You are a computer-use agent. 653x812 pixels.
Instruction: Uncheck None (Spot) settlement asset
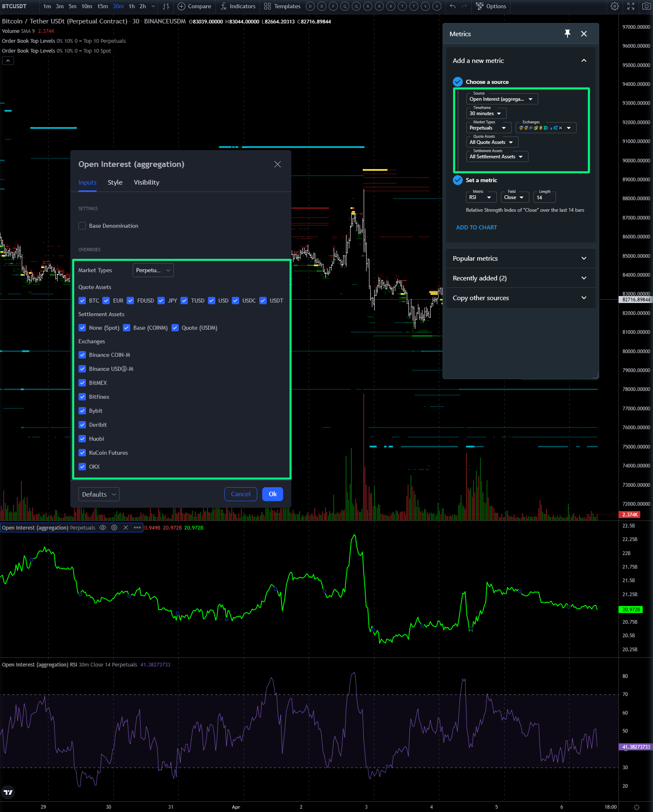[x=82, y=328]
